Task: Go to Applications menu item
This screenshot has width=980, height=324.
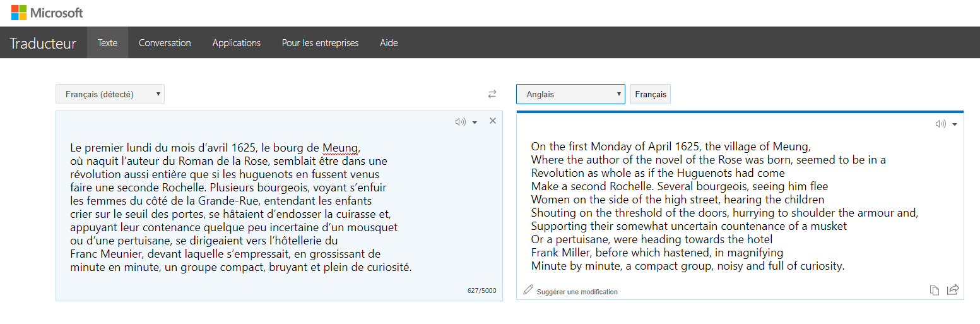Action: pyautogui.click(x=237, y=43)
